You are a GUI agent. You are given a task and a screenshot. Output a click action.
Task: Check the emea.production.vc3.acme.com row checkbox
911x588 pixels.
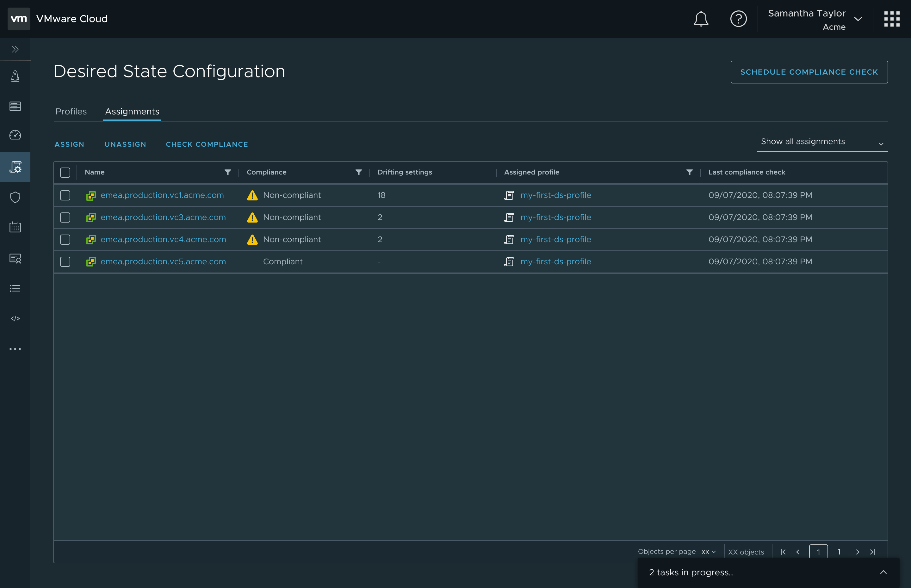[x=65, y=217]
